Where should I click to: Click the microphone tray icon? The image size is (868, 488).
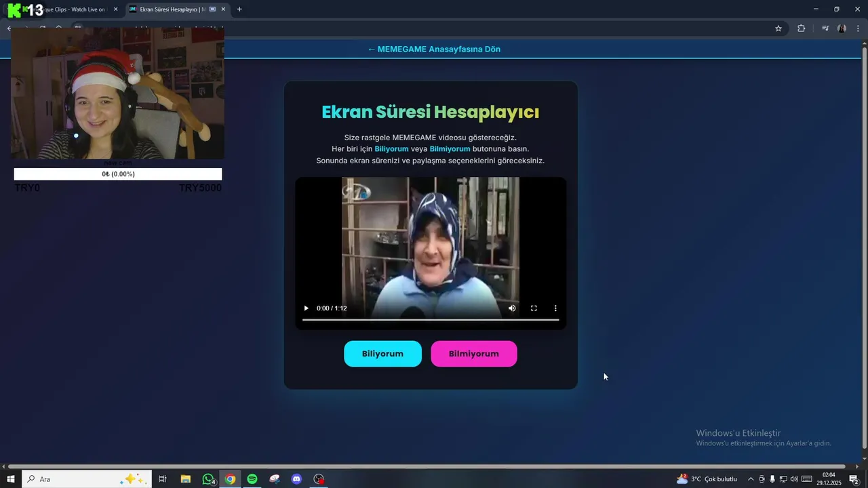tap(772, 479)
